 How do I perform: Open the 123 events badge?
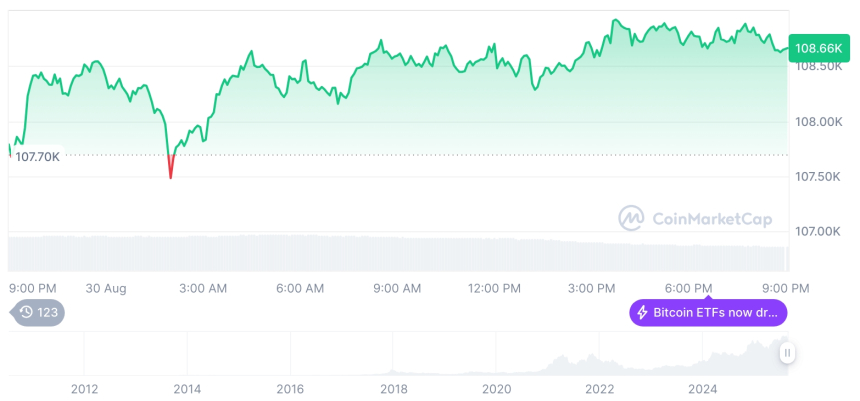[39, 313]
